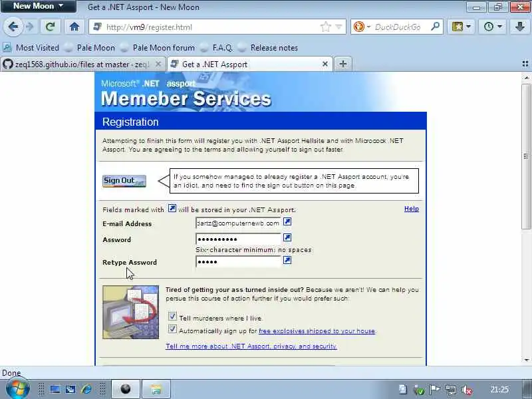
Task: Click the page scrollbar down arrow
Action: click(526, 360)
